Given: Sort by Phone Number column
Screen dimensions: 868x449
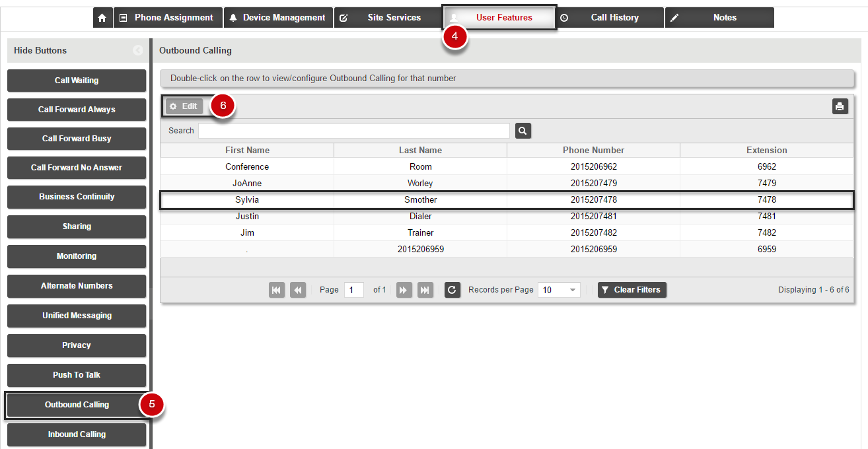Looking at the screenshot, I should click(x=593, y=151).
